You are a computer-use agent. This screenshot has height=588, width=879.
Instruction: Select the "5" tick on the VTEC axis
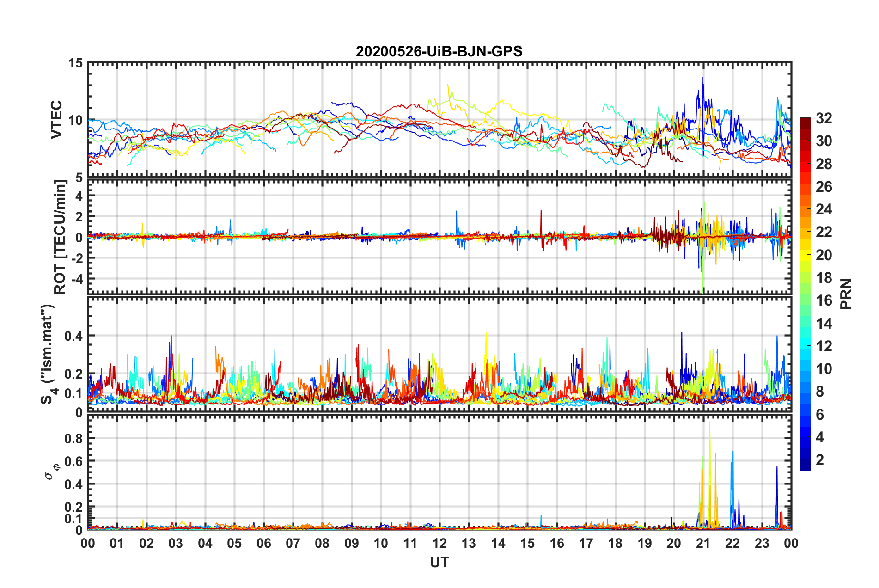(79, 178)
